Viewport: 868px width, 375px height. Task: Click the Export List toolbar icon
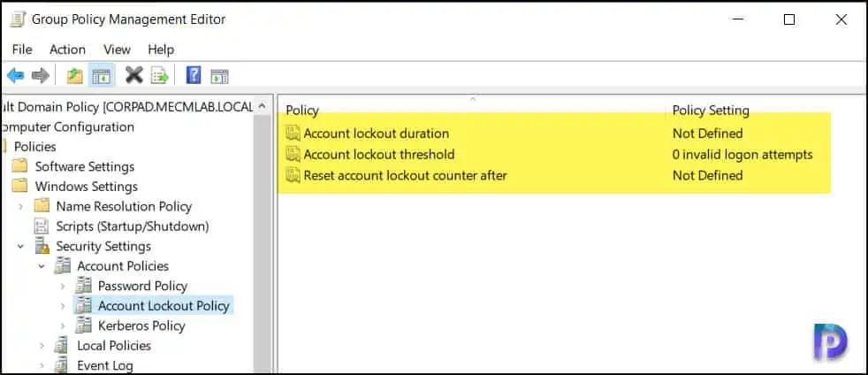tap(159, 75)
